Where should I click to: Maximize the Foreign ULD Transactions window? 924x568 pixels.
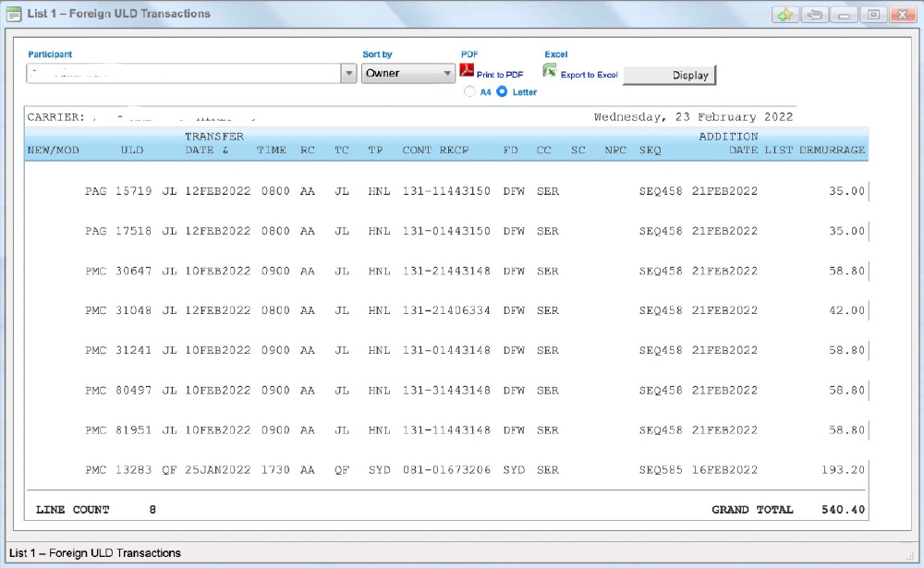tap(873, 15)
